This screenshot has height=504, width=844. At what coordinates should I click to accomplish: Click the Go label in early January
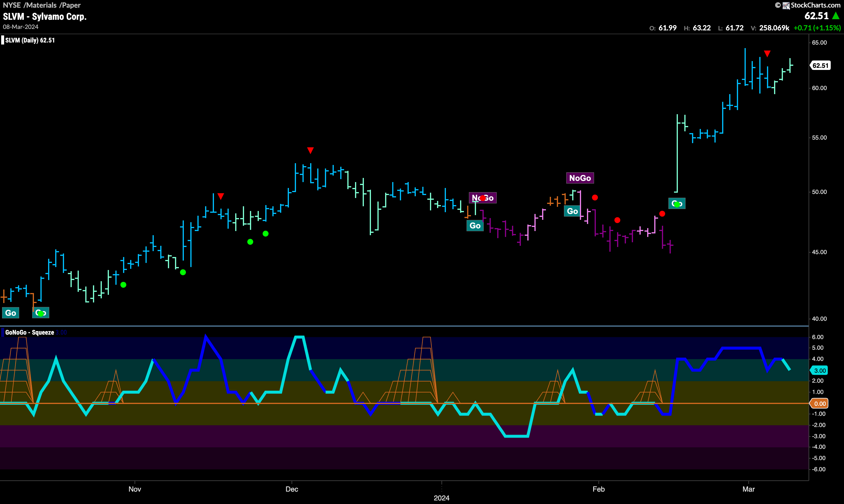tap(475, 225)
